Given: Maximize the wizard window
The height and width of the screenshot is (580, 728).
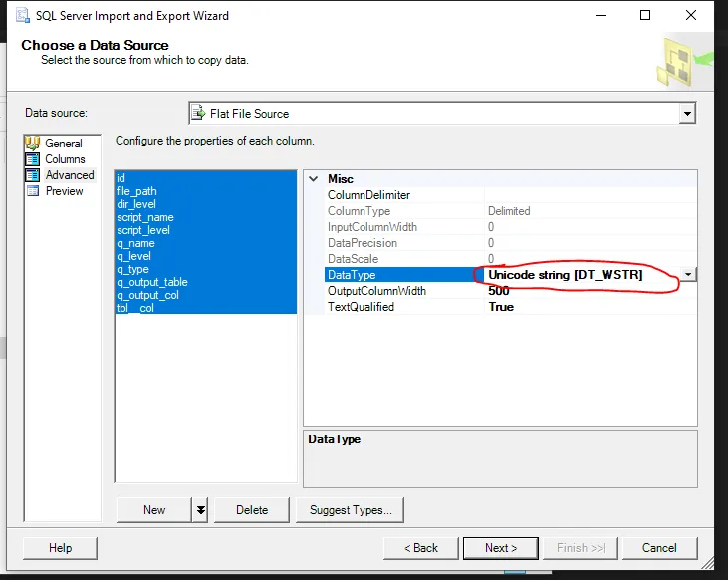Looking at the screenshot, I should (645, 15).
